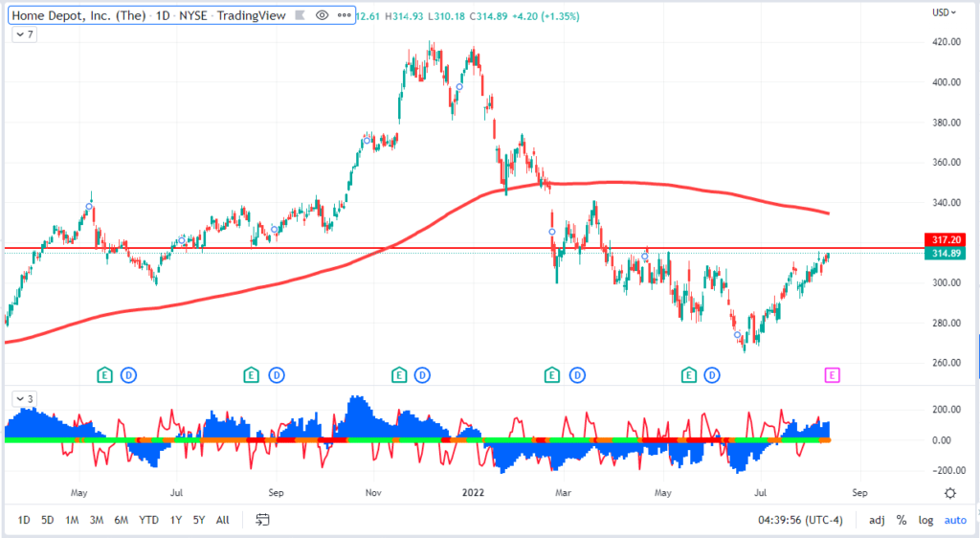
Task: Click the 200.00 indicator axis label
Action: [x=947, y=410]
